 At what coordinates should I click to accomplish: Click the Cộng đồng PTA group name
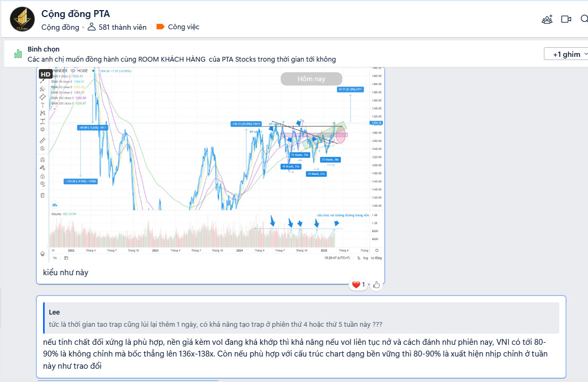[75, 14]
